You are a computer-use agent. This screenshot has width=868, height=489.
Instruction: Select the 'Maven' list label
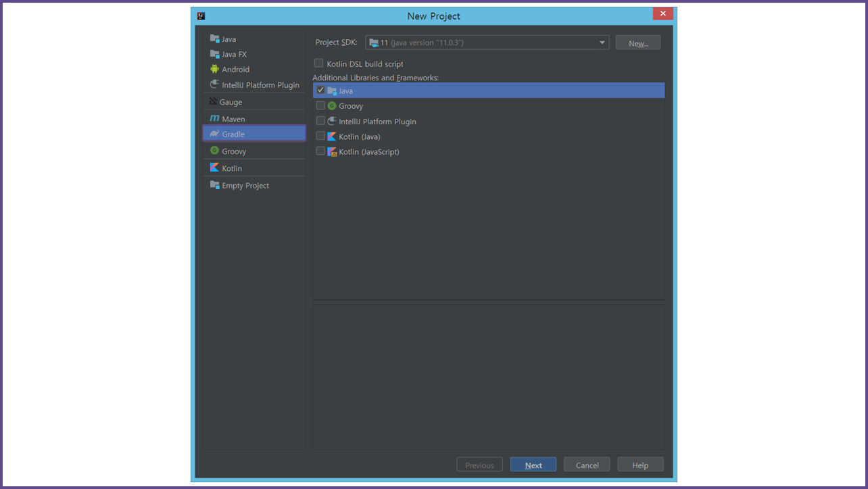[233, 119]
